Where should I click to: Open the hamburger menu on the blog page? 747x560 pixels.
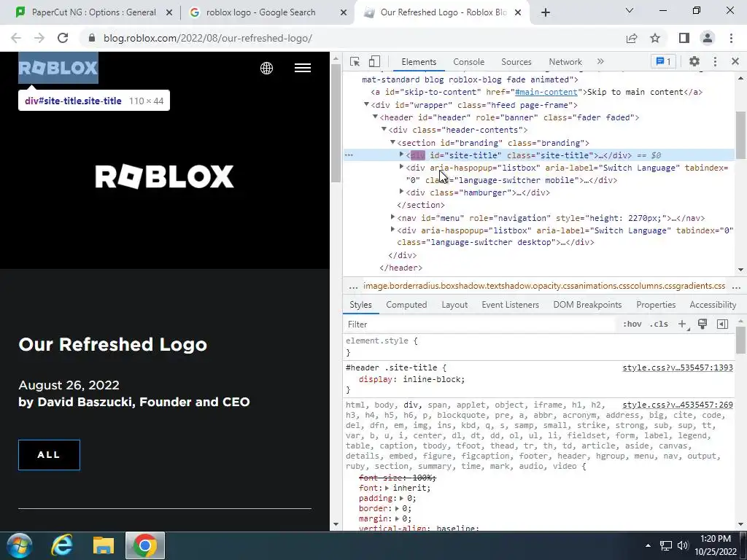tap(303, 68)
